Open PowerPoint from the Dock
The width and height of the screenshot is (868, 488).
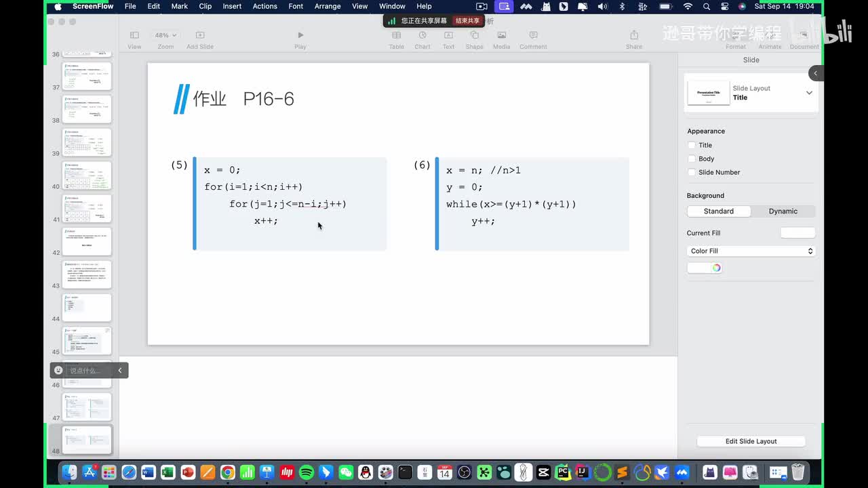(x=188, y=472)
